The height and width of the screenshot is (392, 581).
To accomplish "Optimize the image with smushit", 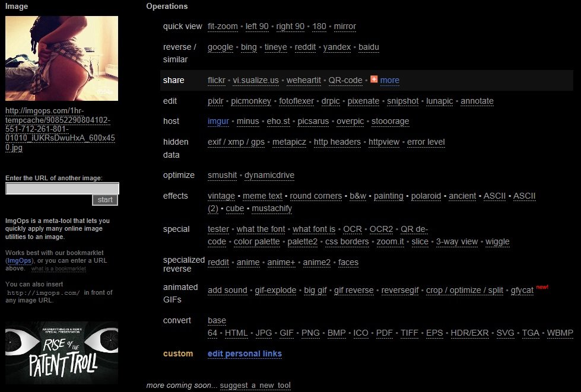I will click(223, 175).
